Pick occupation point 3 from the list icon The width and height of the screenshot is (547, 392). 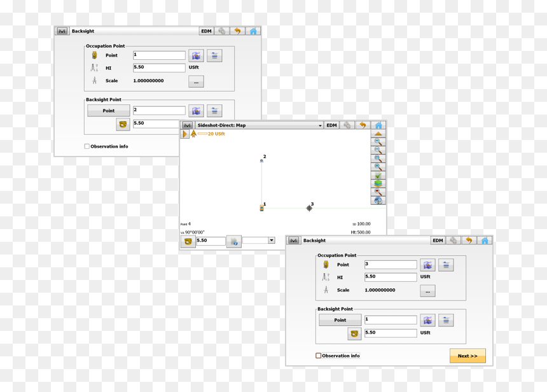446,265
